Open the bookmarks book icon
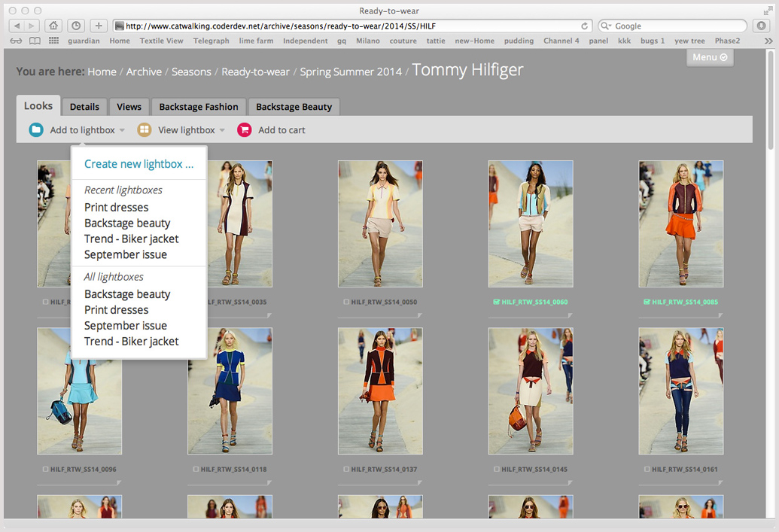779x532 pixels. click(35, 41)
